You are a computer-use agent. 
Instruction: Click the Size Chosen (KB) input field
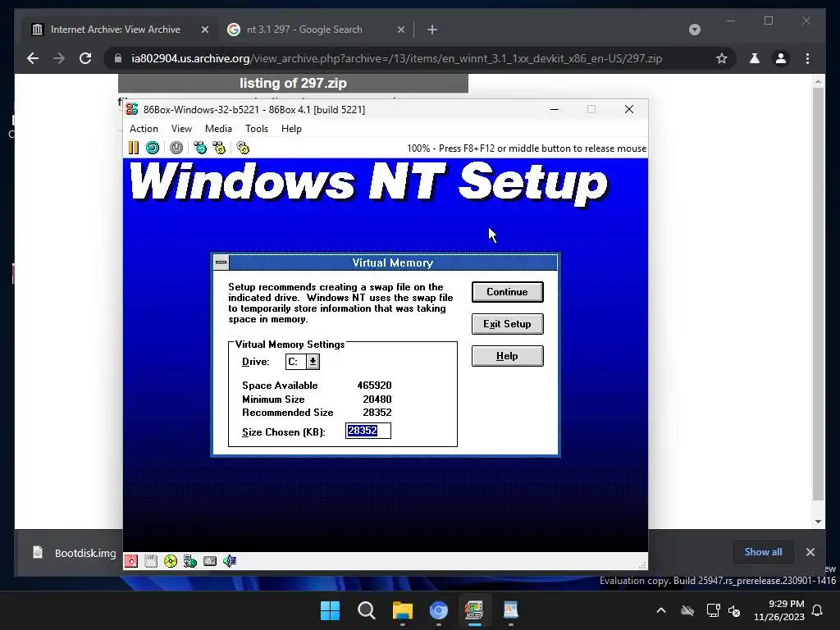[x=368, y=431]
